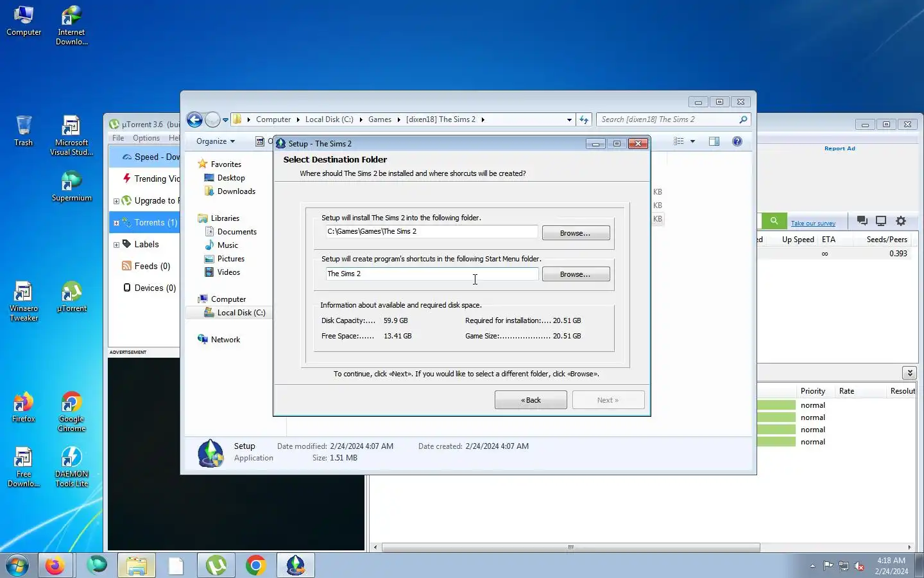This screenshot has width=924, height=578.
Task: Switch to µTorrent in the taskbar
Action: click(x=216, y=565)
